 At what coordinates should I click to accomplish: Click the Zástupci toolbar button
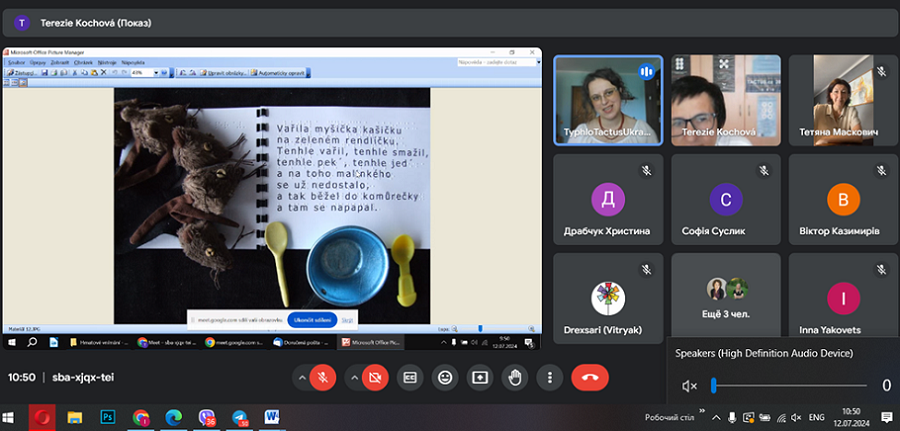(x=22, y=73)
